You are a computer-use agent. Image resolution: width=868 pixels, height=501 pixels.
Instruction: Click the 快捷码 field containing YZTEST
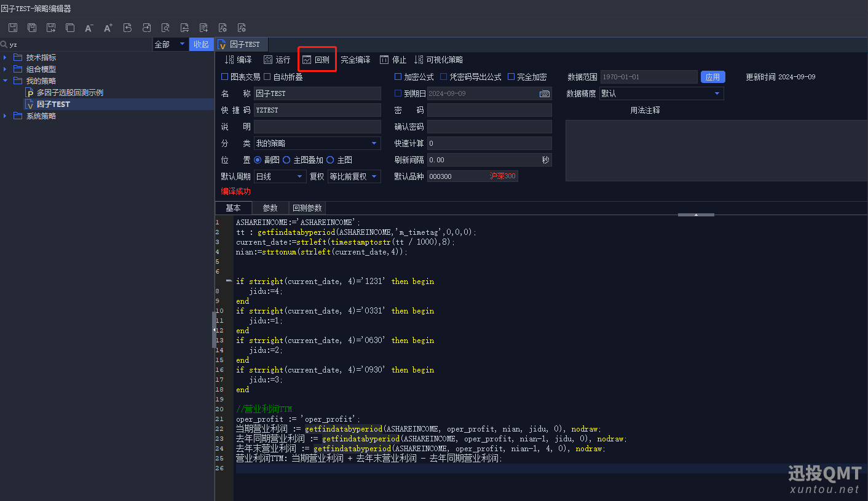click(x=317, y=110)
